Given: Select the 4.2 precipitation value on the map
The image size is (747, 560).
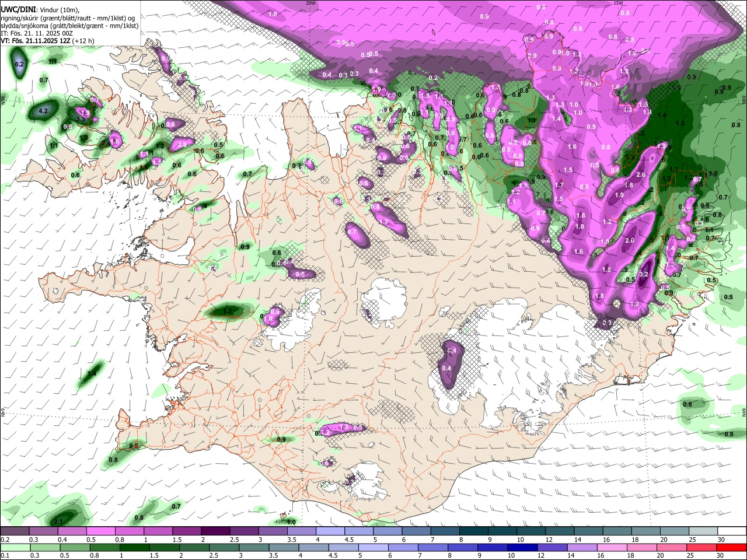Looking at the screenshot, I should pyautogui.click(x=43, y=111).
